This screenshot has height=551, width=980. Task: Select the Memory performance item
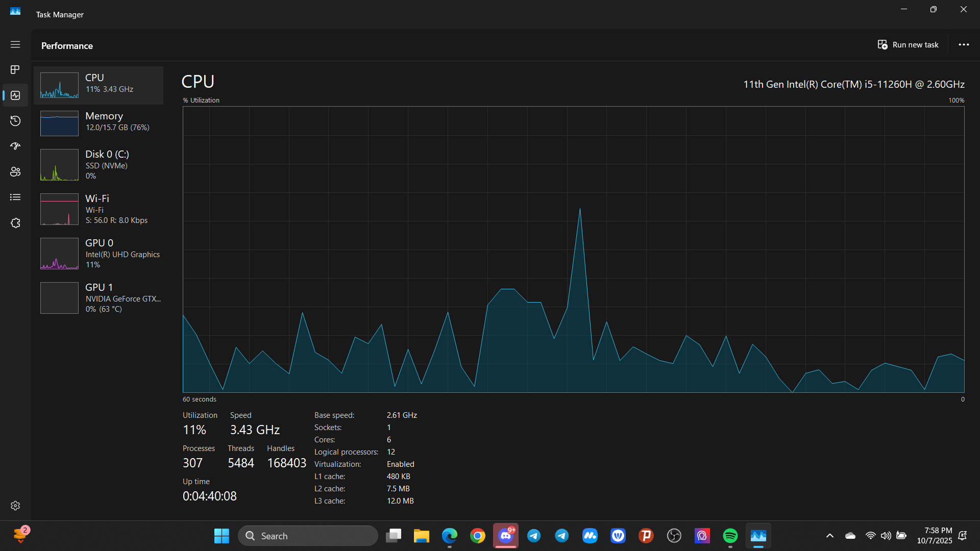click(x=99, y=123)
